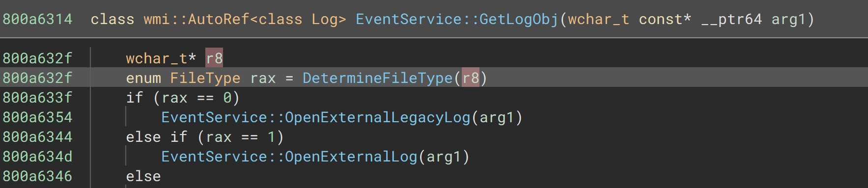The width and height of the screenshot is (868, 188).
Task: Select the address 800a6354 line
Action: pos(37,117)
